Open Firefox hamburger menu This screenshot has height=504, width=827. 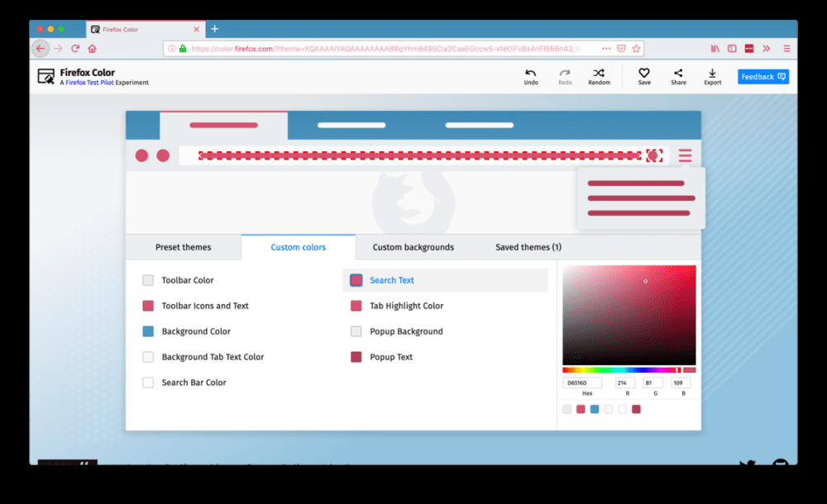[786, 49]
